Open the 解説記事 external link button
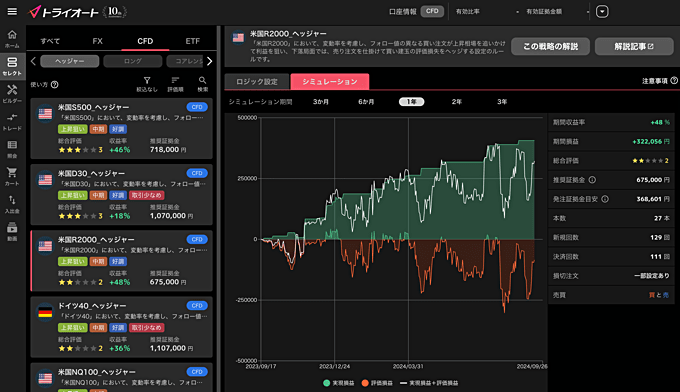 tap(634, 46)
